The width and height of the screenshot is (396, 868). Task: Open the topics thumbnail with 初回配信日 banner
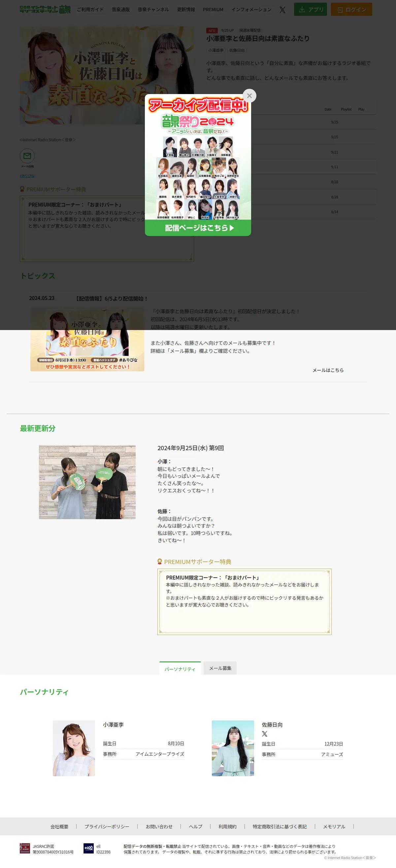[x=87, y=340]
